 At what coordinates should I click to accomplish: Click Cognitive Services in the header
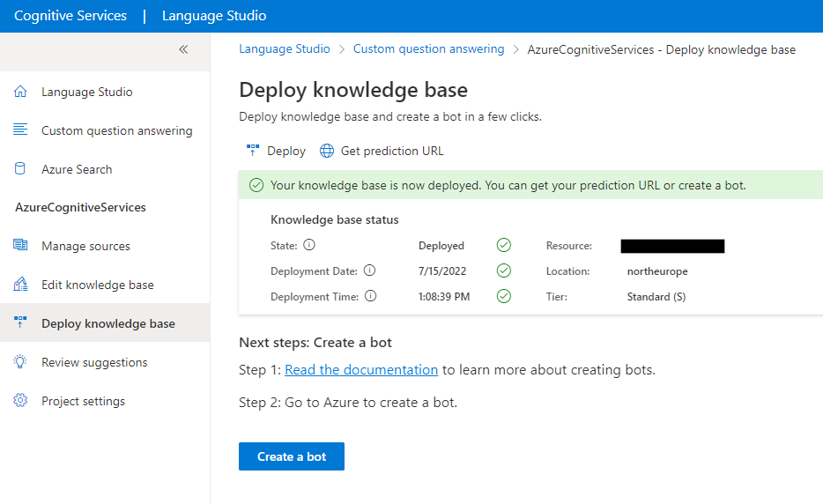70,16
